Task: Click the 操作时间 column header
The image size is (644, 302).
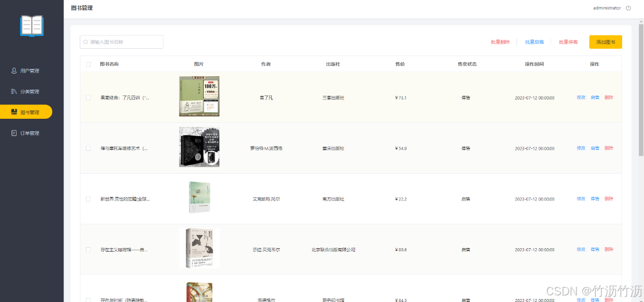Action: [534, 64]
